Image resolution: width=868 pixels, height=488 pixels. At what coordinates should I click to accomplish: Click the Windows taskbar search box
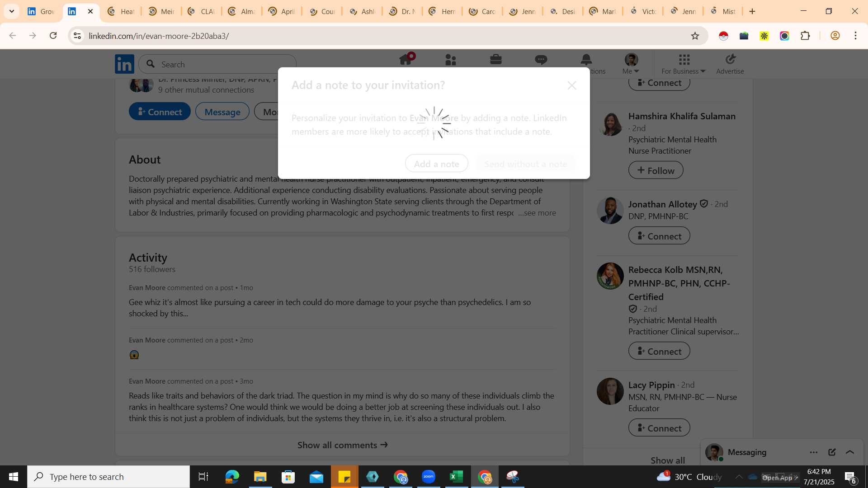pos(108,477)
